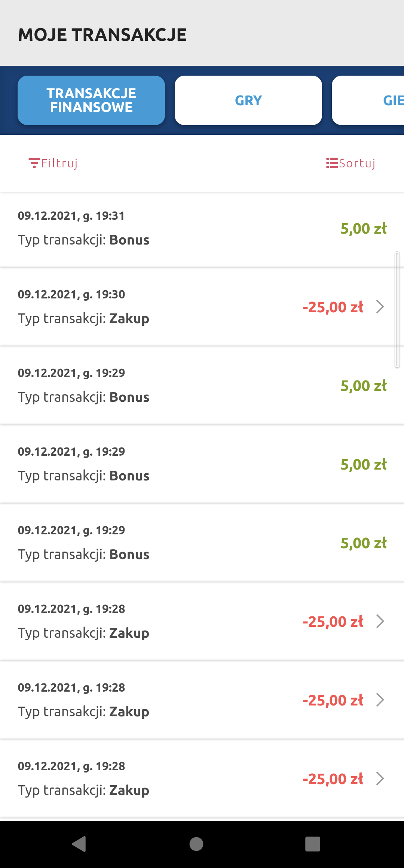Open the 19:30 Zakup transaction row
The height and width of the screenshot is (868, 404).
(202, 307)
